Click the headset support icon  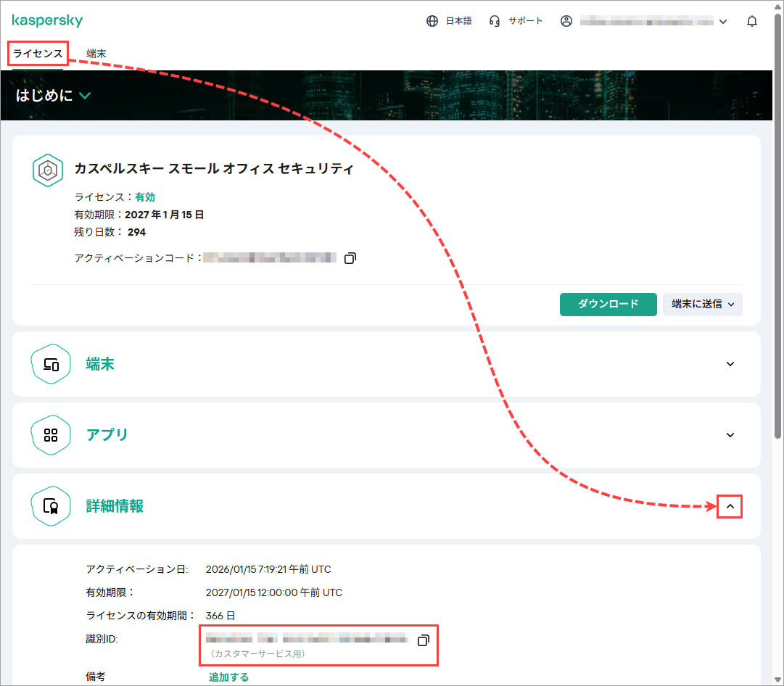pyautogui.click(x=495, y=21)
